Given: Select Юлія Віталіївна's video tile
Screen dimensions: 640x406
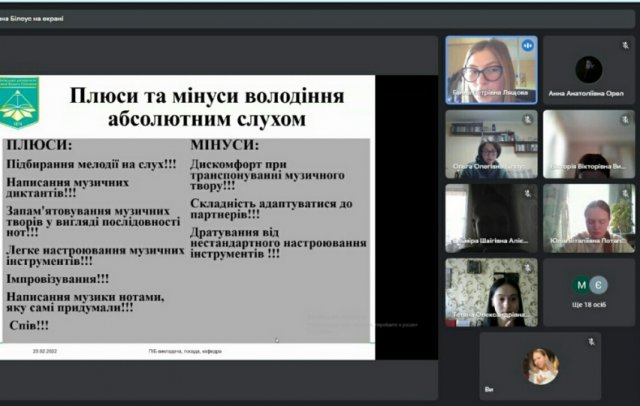Looking at the screenshot, I should coord(589,218).
